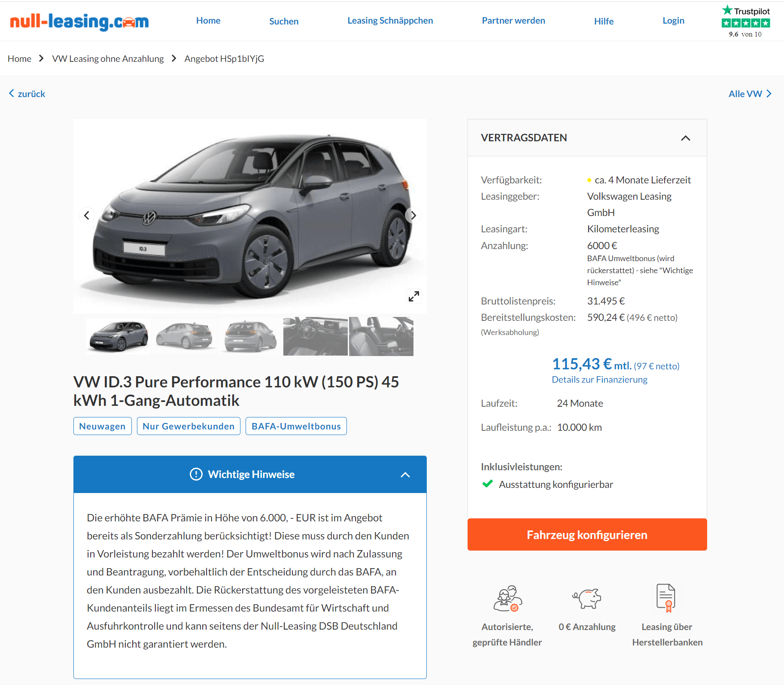
Task: Click the piggy bank 0 € Anzahlung icon
Action: click(587, 598)
